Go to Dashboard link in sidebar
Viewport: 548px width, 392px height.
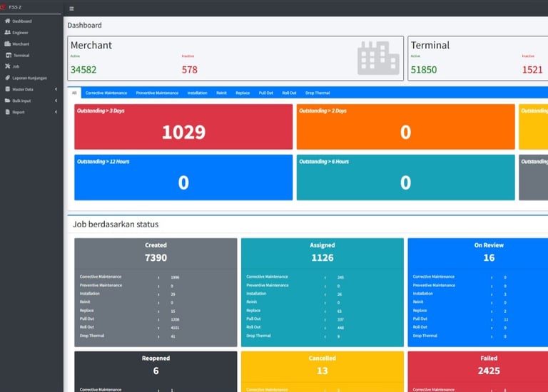point(22,21)
